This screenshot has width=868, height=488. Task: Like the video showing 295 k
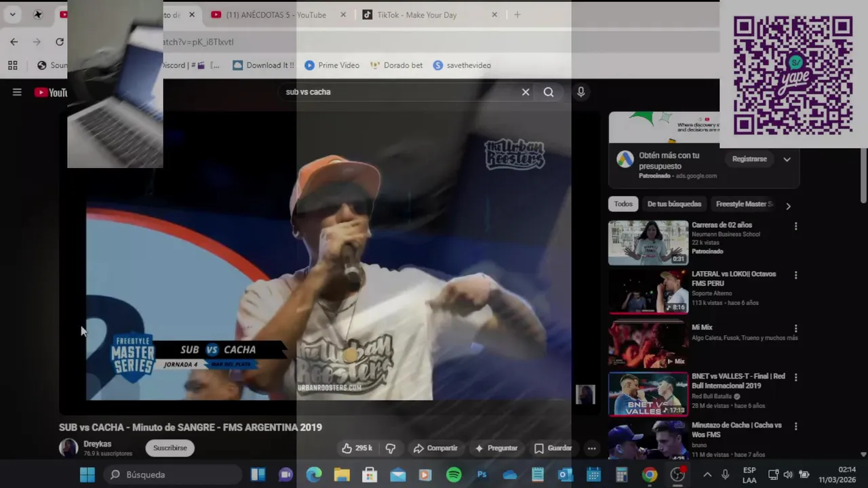pos(357,448)
